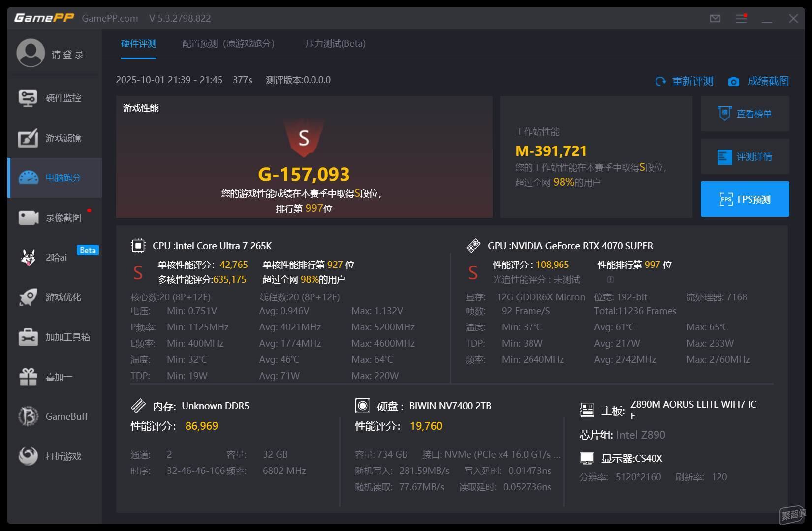Switch to the 压力测试(Beta) tab
The image size is (812, 531).
[x=335, y=44]
